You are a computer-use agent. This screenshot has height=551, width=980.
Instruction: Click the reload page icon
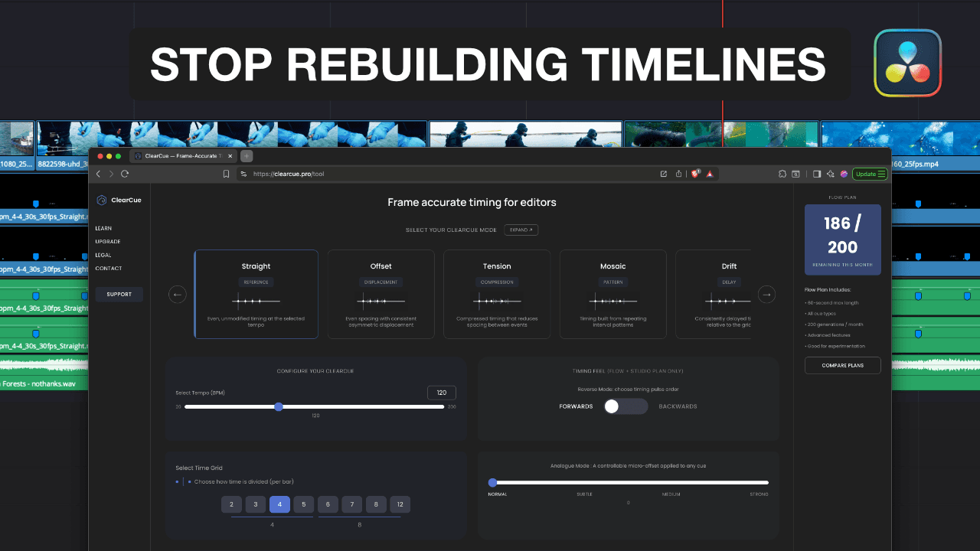[x=126, y=174]
